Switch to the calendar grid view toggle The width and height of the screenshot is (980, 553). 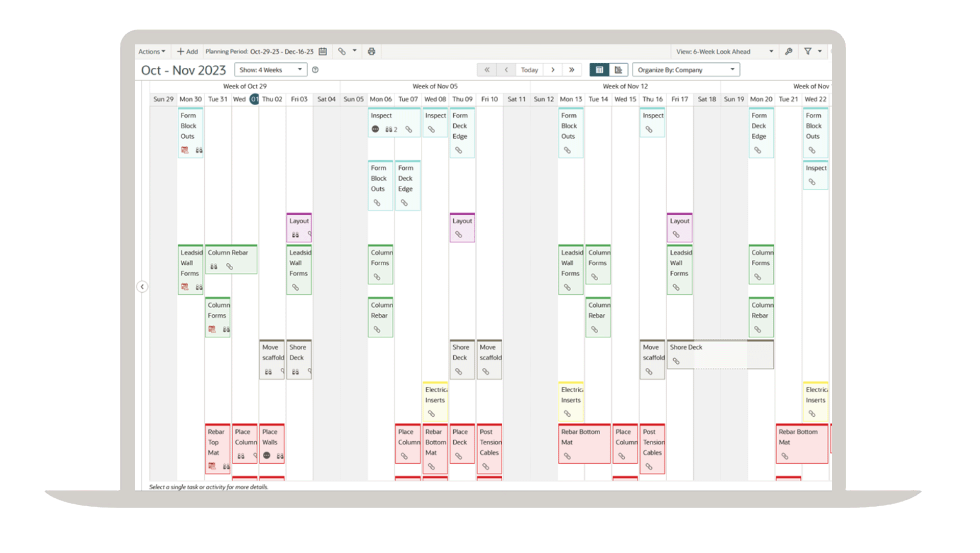599,70
